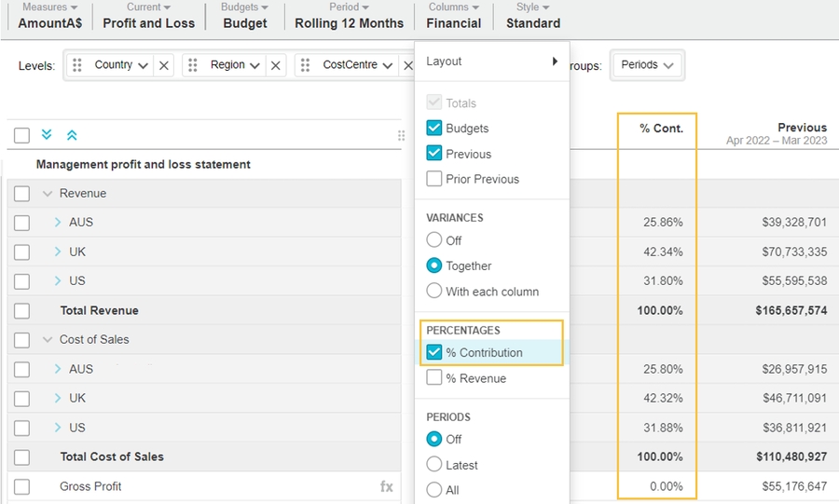
Task: Open the Periods groups dropdown
Action: 647,65
